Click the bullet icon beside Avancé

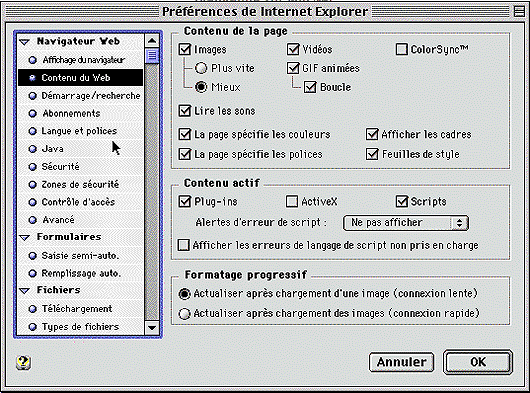[32, 220]
